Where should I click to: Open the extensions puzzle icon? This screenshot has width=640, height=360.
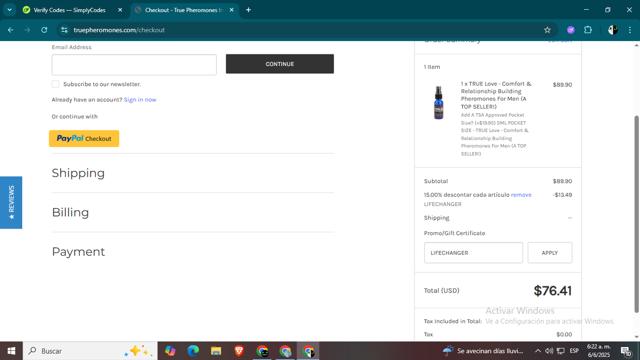[x=588, y=30]
